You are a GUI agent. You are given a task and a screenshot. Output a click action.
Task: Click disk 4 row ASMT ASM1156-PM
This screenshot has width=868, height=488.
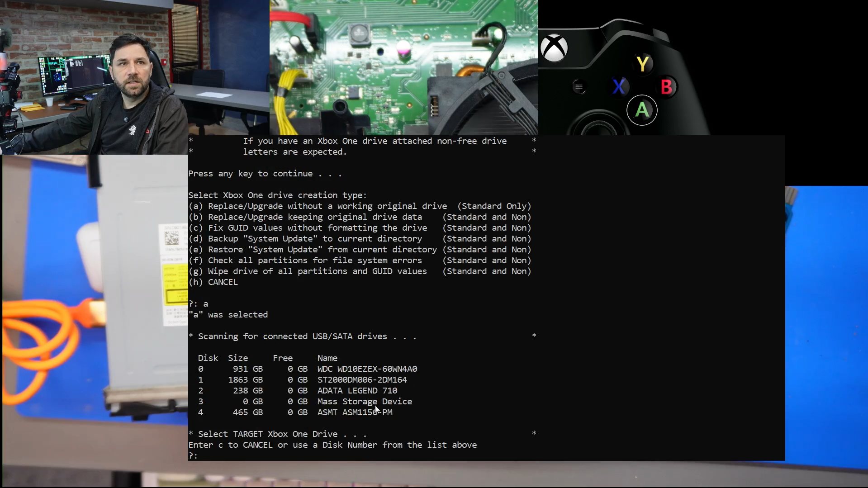point(295,412)
